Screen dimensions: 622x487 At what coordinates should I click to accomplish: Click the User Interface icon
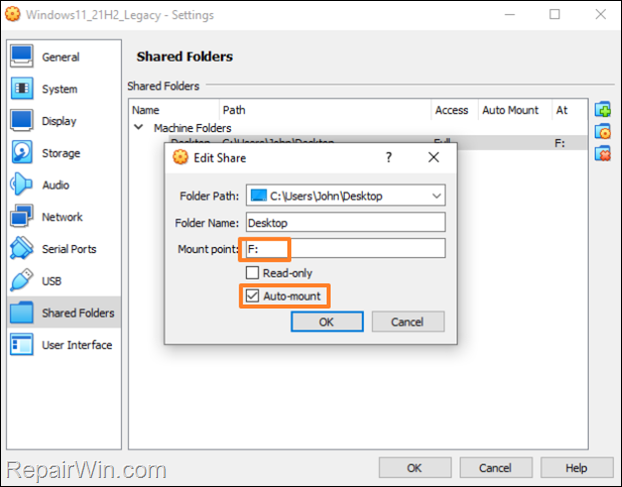(x=21, y=344)
